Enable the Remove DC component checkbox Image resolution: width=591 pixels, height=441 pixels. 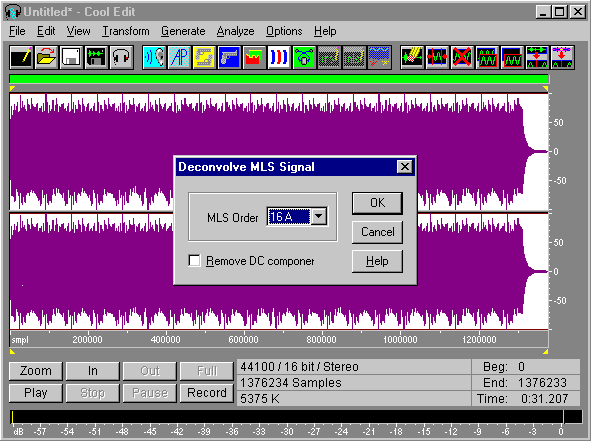click(x=194, y=260)
